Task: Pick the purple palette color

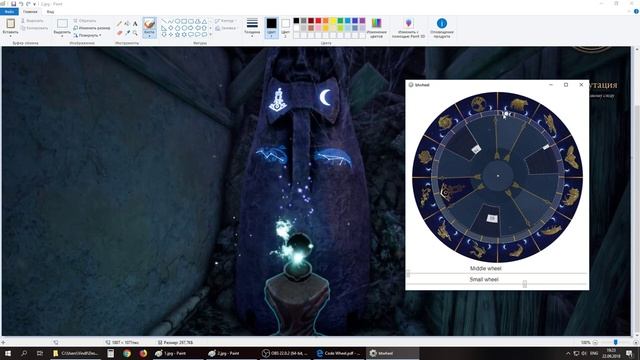Action: click(362, 20)
